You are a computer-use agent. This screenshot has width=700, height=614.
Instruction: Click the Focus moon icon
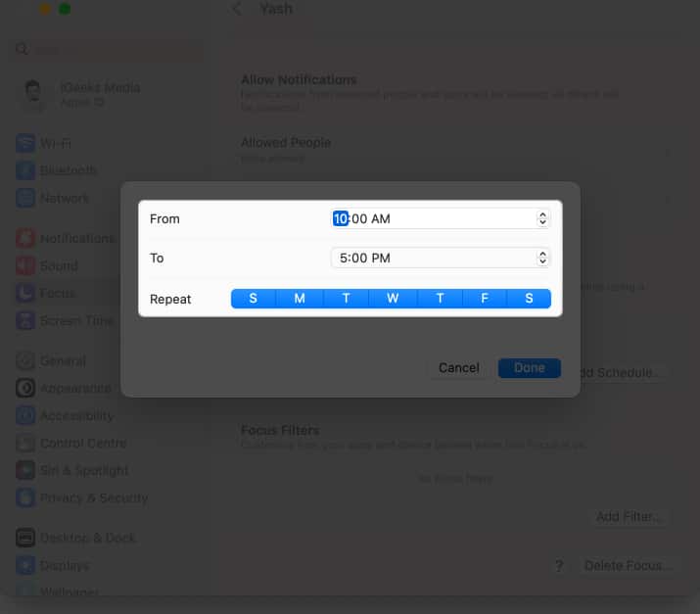tap(25, 294)
